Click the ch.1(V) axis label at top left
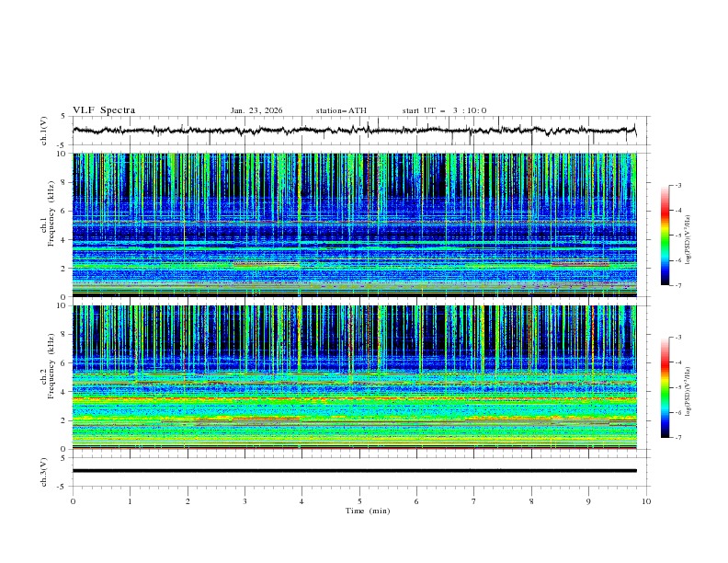728x563 pixels. tap(46, 131)
